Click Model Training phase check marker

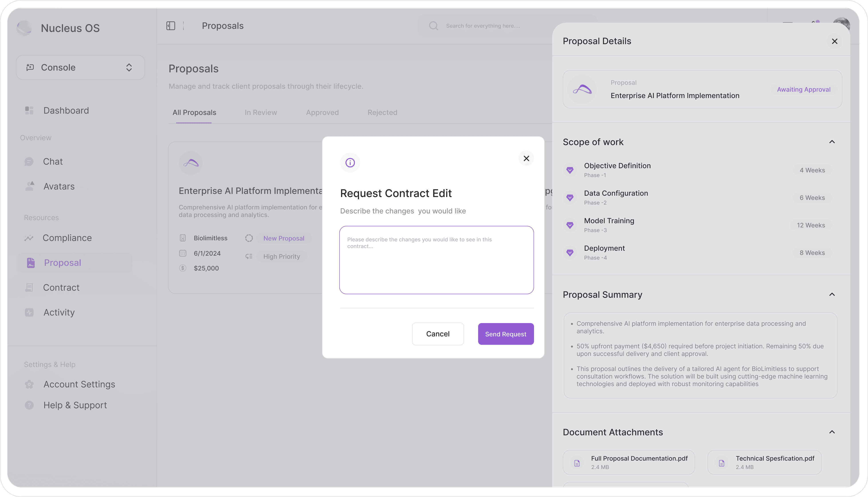[570, 225]
